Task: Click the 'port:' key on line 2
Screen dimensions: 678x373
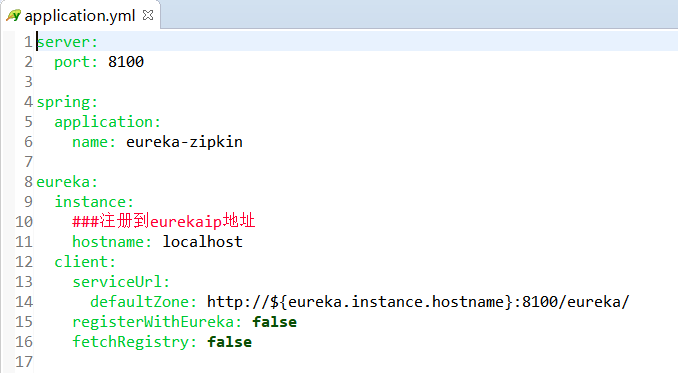Action: (76, 62)
